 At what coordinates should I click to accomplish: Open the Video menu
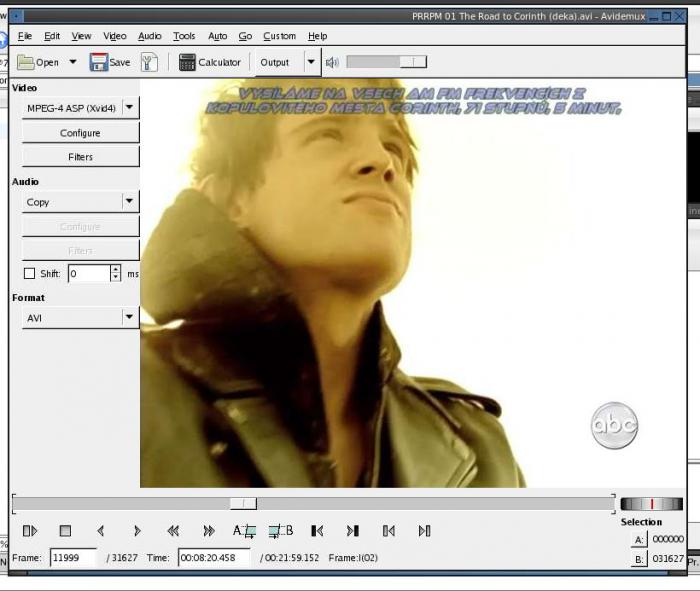[x=115, y=36]
